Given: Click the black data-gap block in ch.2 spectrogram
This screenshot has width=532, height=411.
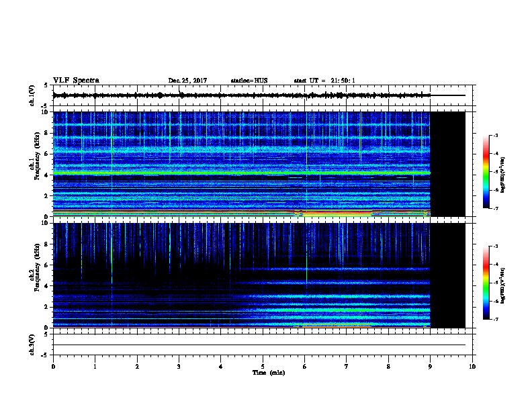Looking at the screenshot, I should 447,275.
